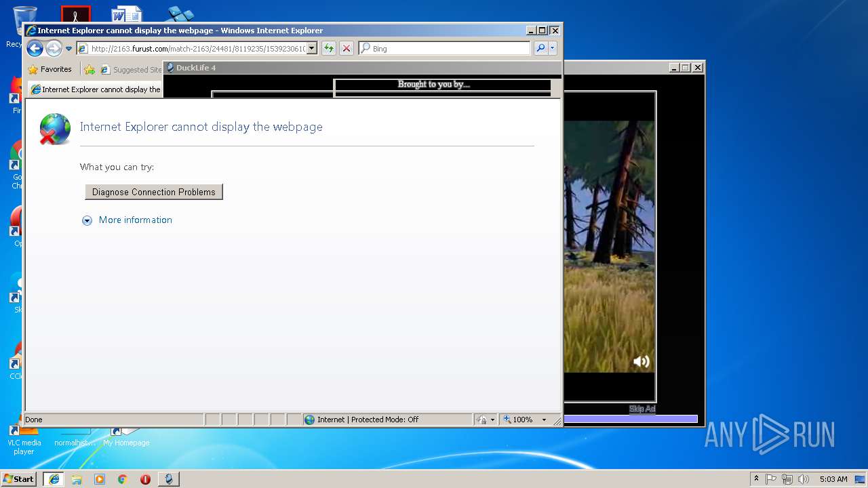Open the 100% zoom level dropdown
This screenshot has height=488, width=868.
[544, 420]
